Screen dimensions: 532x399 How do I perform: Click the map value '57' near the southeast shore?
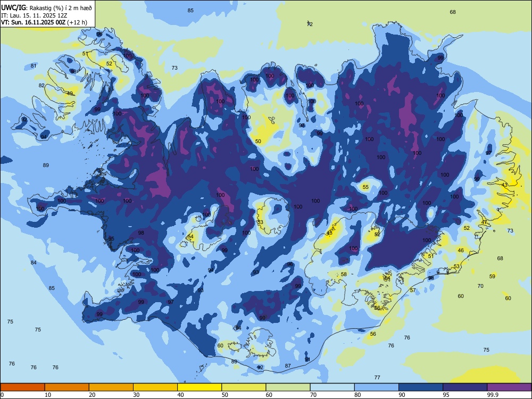413,290
